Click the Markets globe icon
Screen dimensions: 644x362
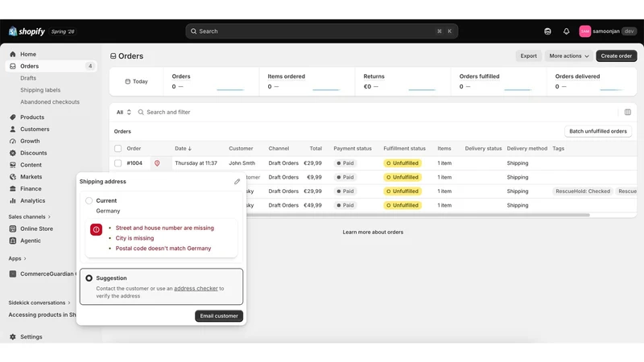pyautogui.click(x=13, y=176)
